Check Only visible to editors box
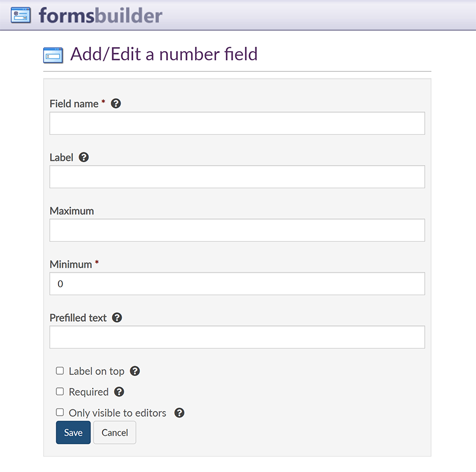The height and width of the screenshot is (472, 476). (60, 412)
